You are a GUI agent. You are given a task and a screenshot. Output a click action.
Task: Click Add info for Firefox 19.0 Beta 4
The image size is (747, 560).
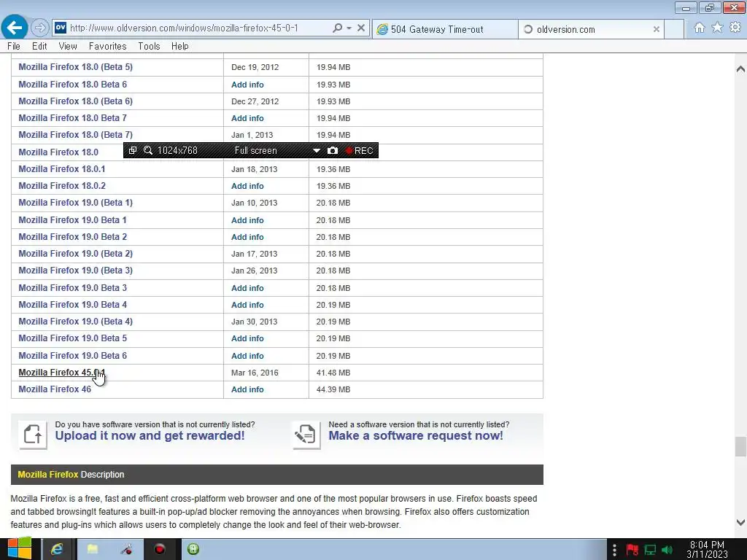point(247,305)
